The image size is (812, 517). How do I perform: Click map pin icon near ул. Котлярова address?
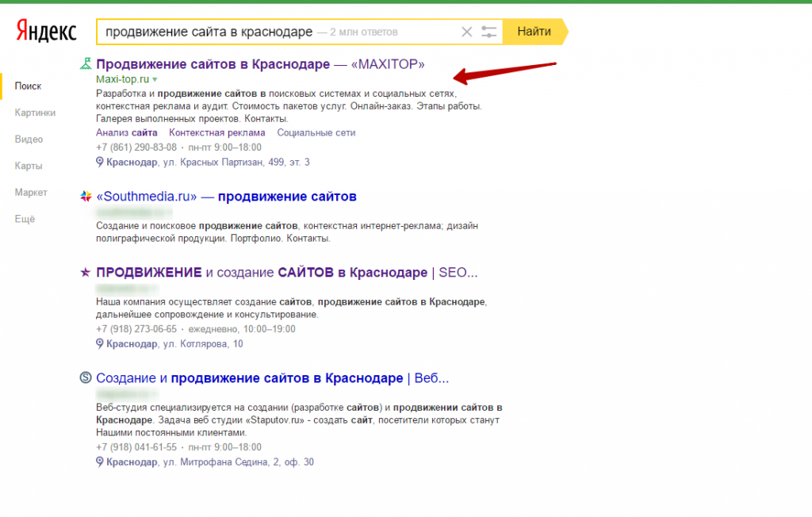(99, 344)
